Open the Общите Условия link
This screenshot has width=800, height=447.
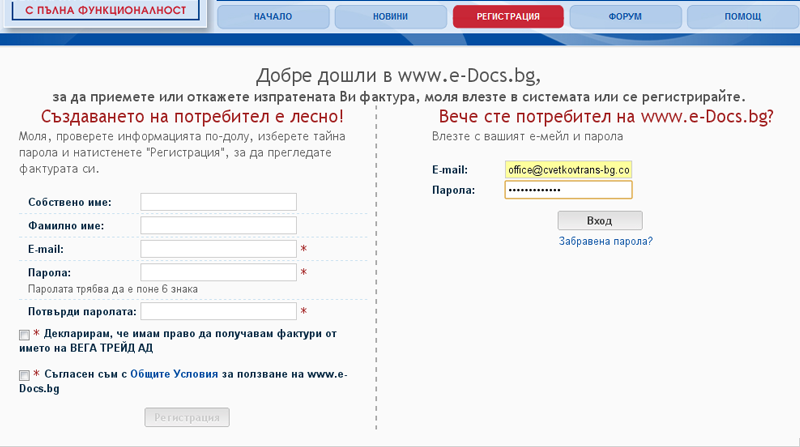pos(174,374)
